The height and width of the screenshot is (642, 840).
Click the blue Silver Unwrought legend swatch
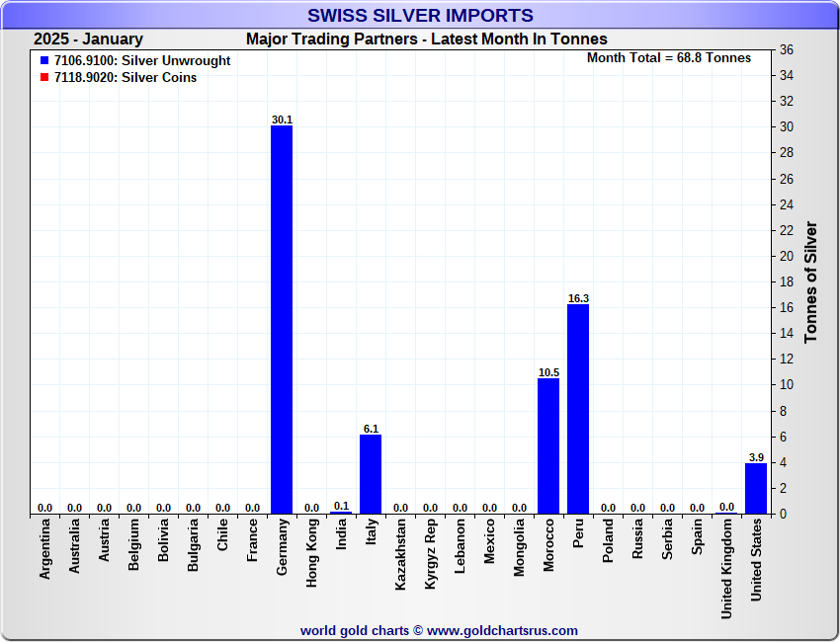[x=44, y=61]
